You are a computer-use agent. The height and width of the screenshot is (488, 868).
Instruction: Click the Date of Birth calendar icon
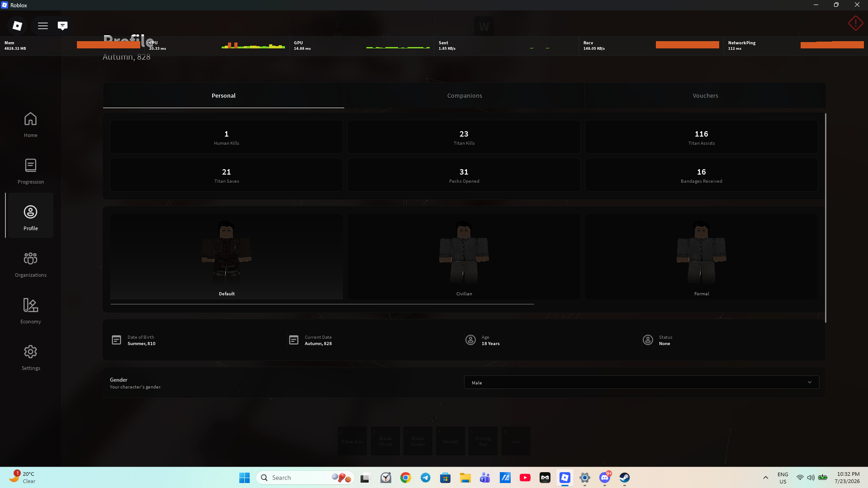click(x=116, y=340)
